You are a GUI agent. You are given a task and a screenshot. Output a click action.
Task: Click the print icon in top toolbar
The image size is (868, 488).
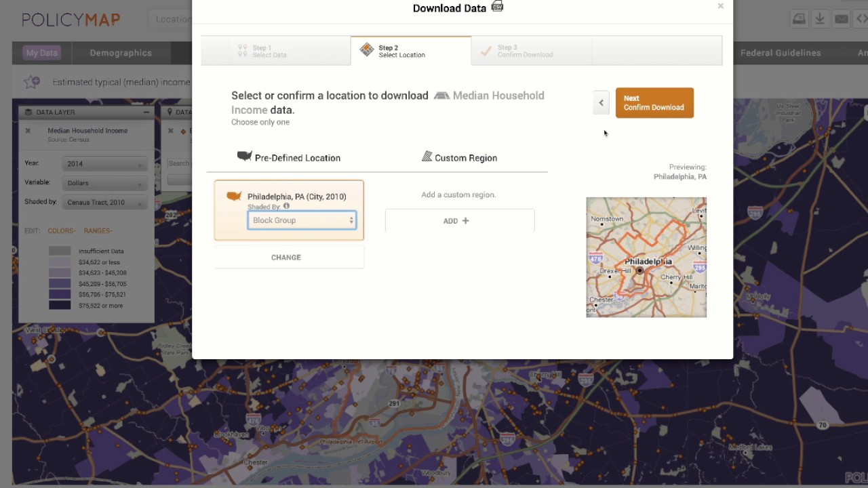[799, 19]
